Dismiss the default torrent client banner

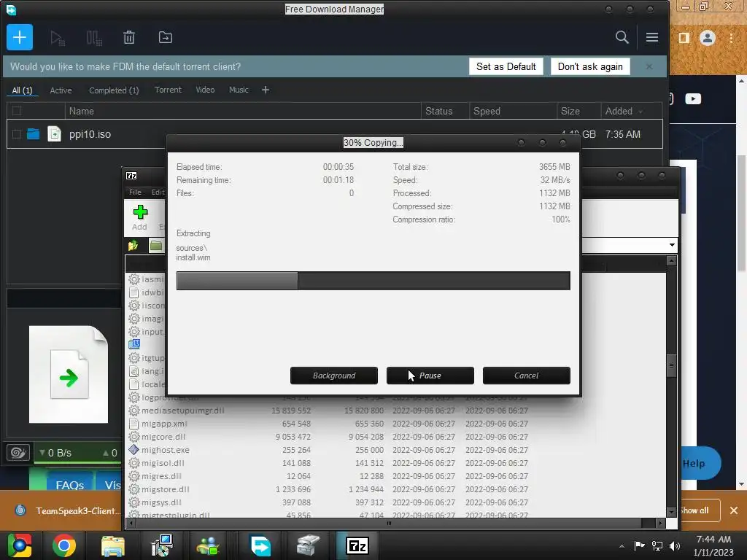[649, 66]
